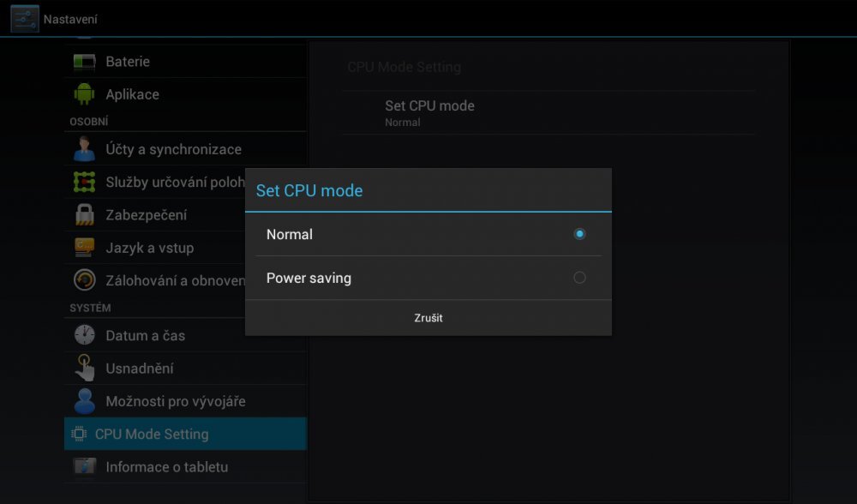Click the Jazyk a vstup keyboard icon

tap(84, 248)
